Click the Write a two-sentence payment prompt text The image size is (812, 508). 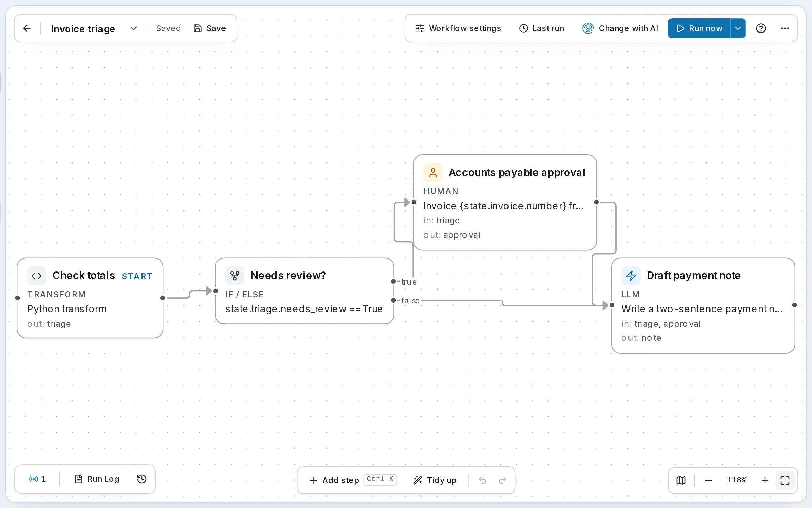702,309
